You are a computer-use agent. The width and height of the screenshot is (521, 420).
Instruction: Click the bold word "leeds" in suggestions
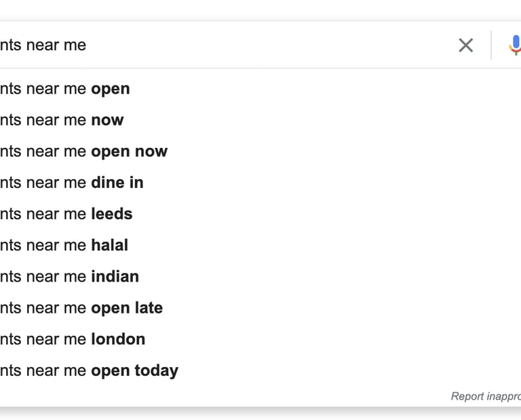tap(112, 214)
